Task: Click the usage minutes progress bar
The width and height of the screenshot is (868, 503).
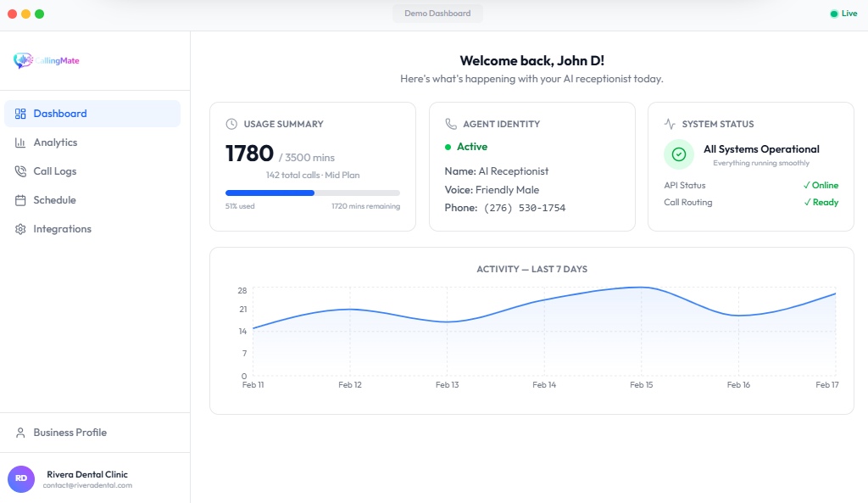Action: 312,193
